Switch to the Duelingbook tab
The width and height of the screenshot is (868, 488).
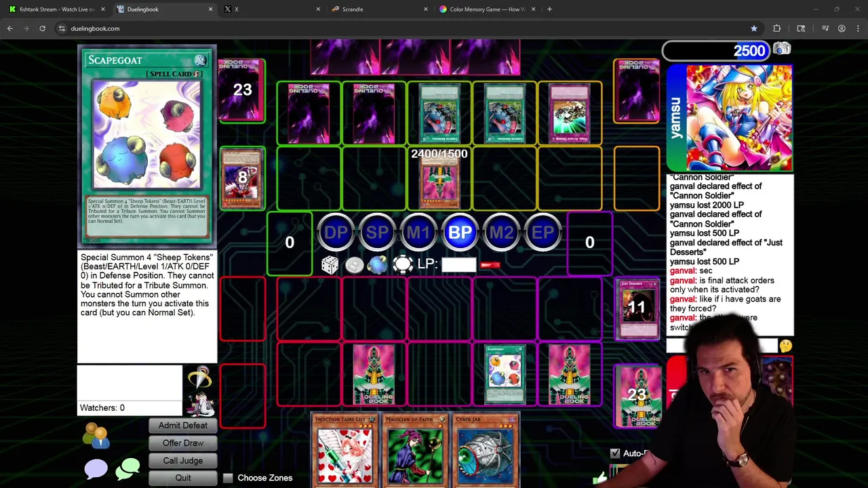165,9
